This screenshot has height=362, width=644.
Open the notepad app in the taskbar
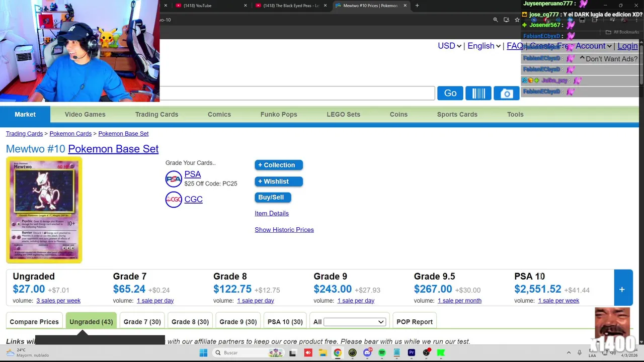tap(397, 353)
